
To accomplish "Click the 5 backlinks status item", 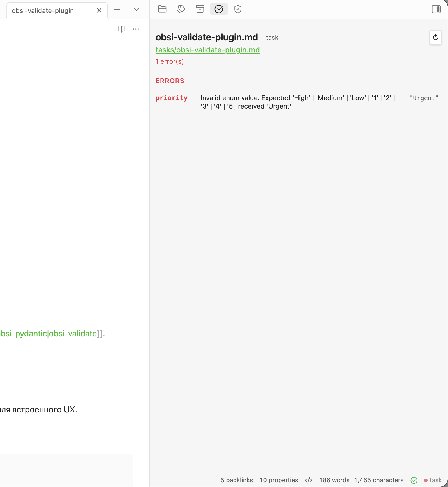I will click(237, 480).
